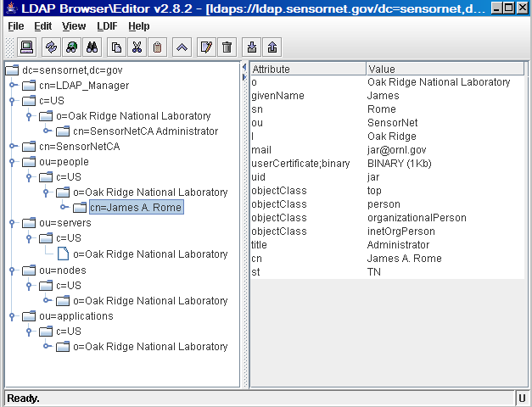Screen dimensions: 532x407
Task: Click the Attribute column header
Action: pyautogui.click(x=307, y=69)
